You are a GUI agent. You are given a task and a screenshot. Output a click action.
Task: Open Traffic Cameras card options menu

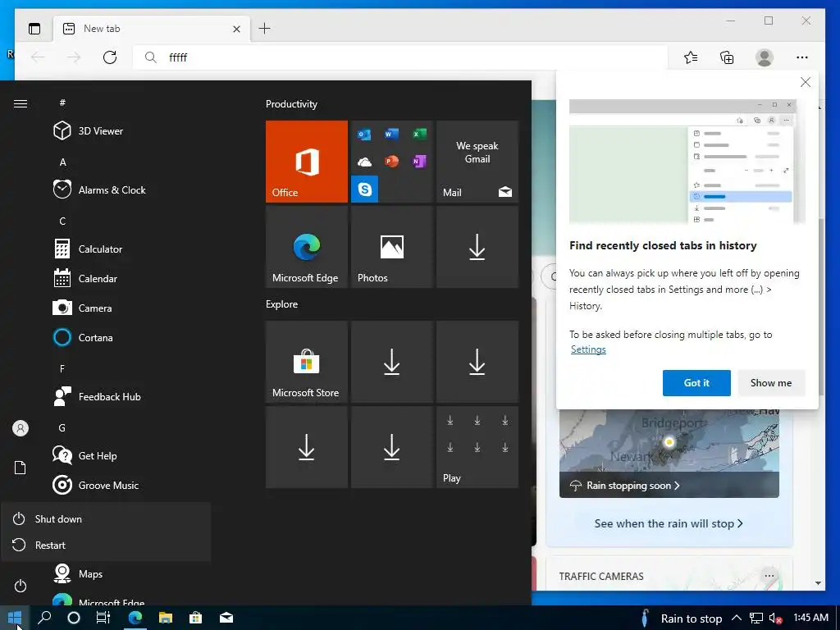click(769, 576)
